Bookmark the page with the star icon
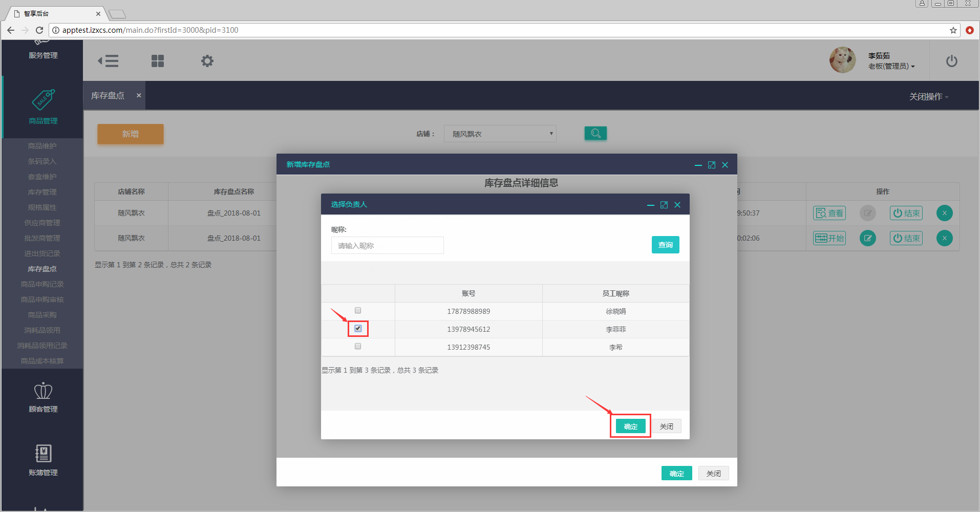Viewport: 980px width, 512px height. pyautogui.click(x=953, y=30)
